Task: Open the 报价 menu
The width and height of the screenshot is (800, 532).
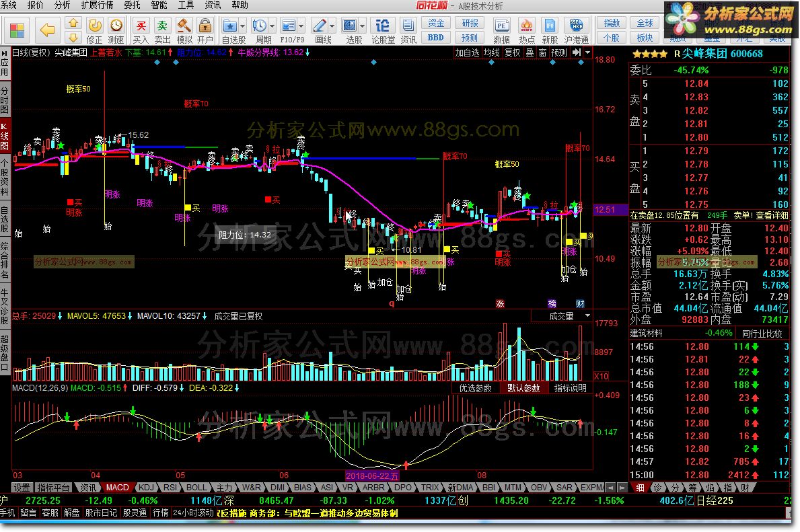Action: coord(35,5)
